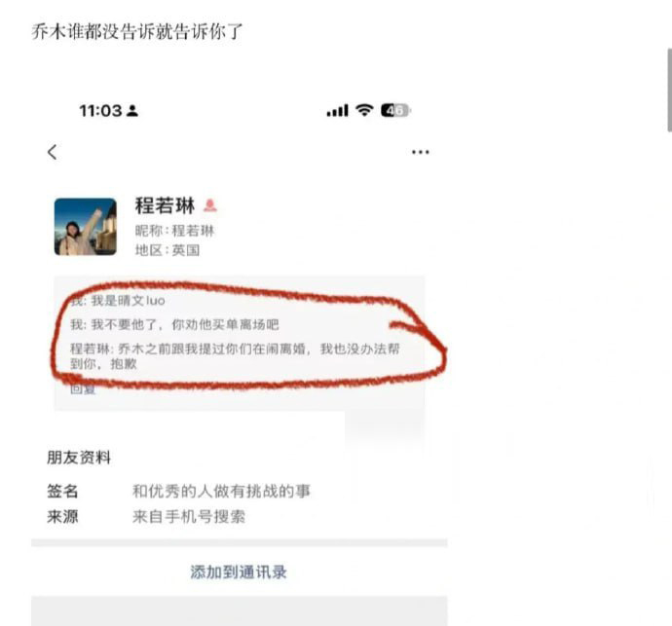Open the three-dots more menu
Viewport: 672px width, 626px height.
coord(420,152)
